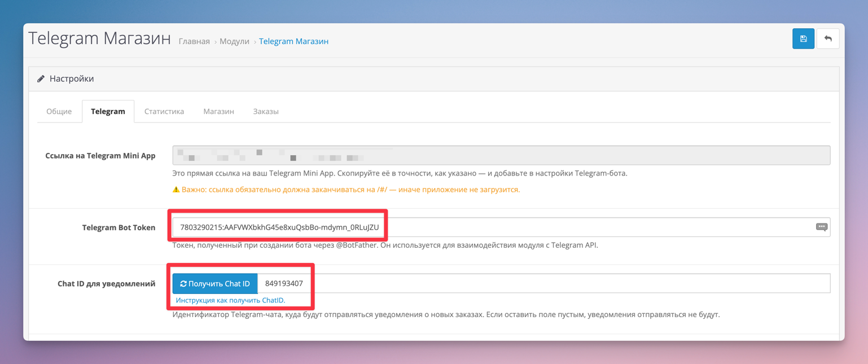The width and height of the screenshot is (868, 364).
Task: Select the Заказы tab
Action: click(x=265, y=111)
